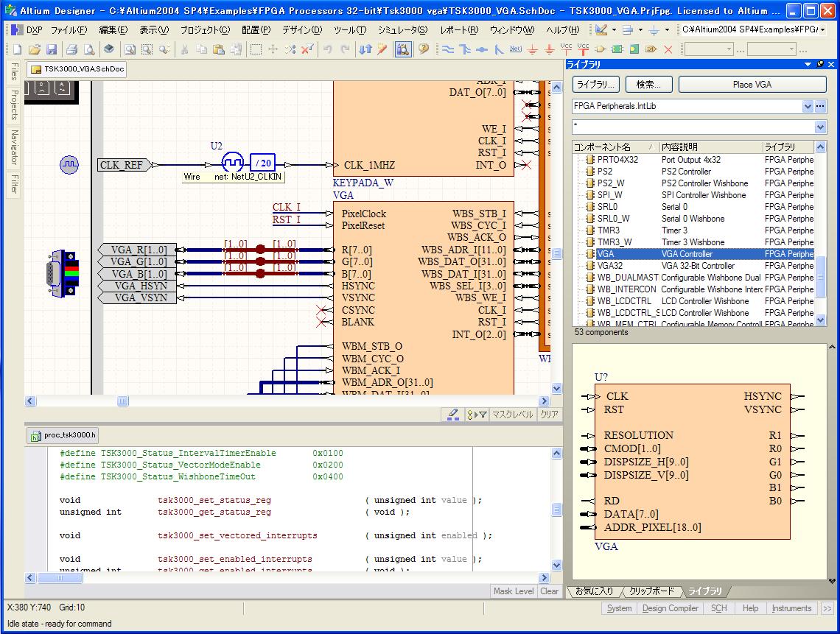Place a Sheet Symbol
This screenshot has height=634, width=840.
coord(617,50)
